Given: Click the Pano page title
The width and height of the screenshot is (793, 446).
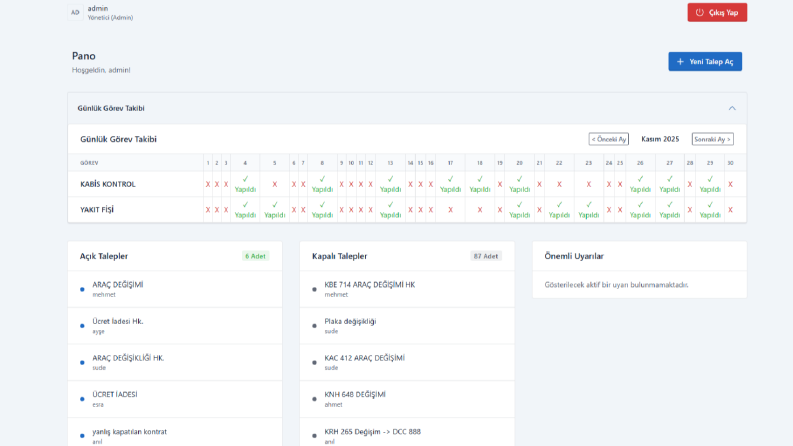Looking at the screenshot, I should [83, 56].
